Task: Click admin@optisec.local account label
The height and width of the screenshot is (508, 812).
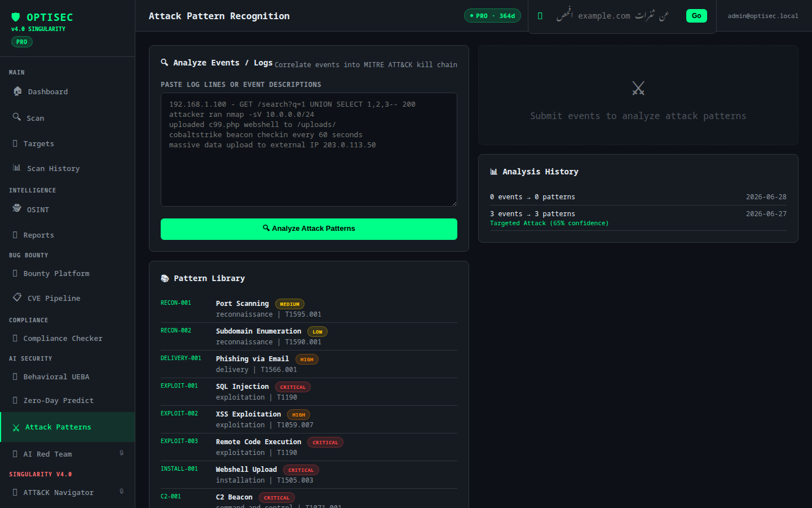Action: [x=763, y=16]
